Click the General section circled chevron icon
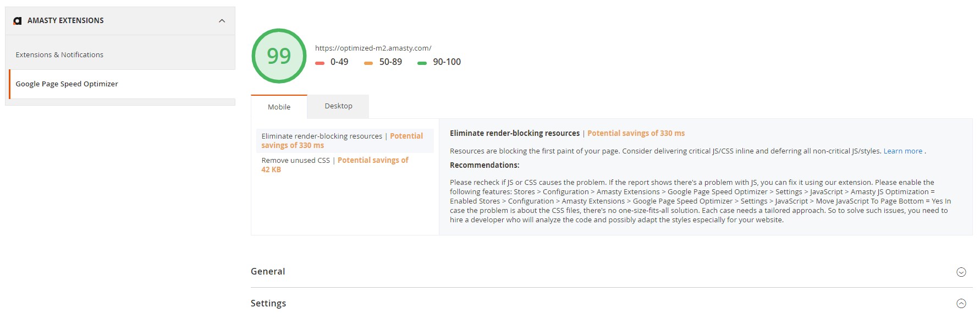 click(x=961, y=272)
